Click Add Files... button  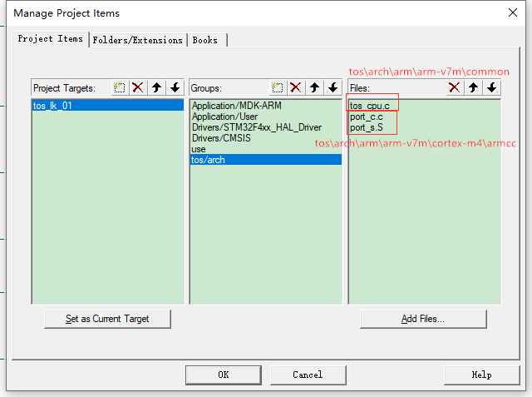tap(423, 319)
